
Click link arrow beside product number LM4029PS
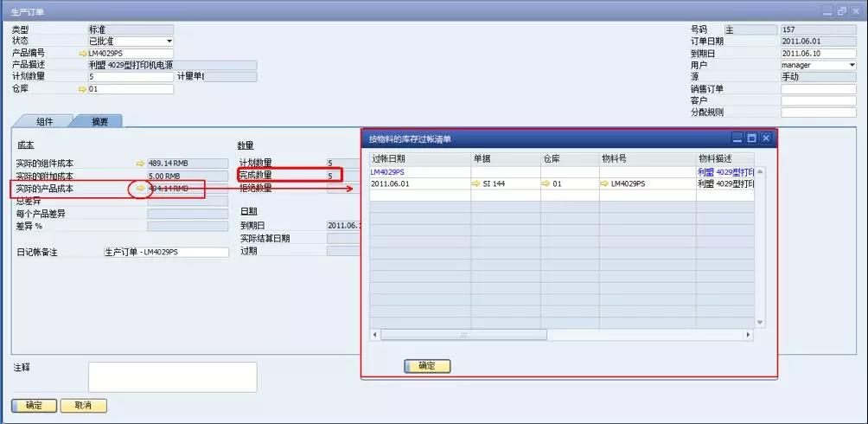(83, 54)
